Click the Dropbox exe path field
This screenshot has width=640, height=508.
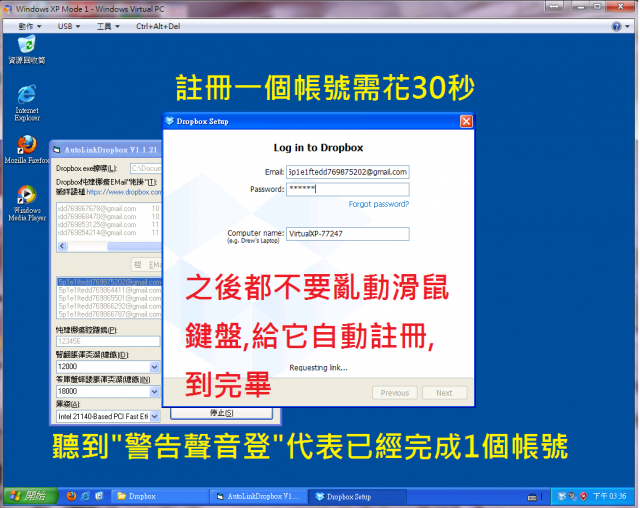146,169
